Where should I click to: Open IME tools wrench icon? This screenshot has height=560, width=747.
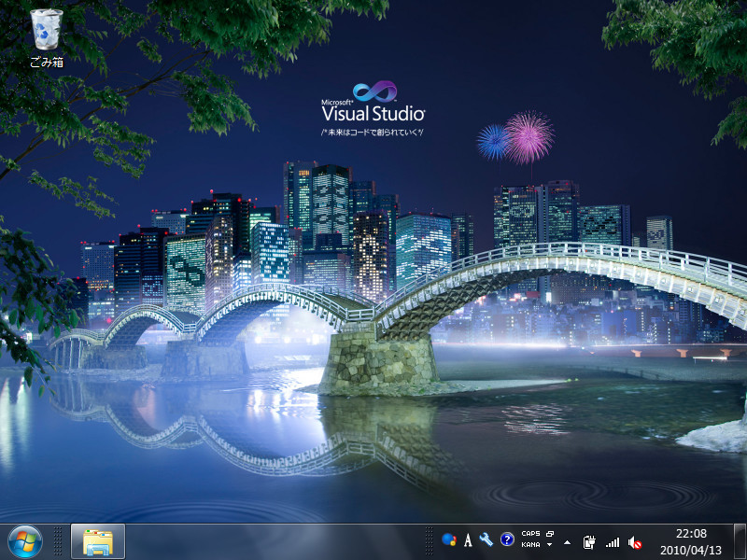point(486,539)
